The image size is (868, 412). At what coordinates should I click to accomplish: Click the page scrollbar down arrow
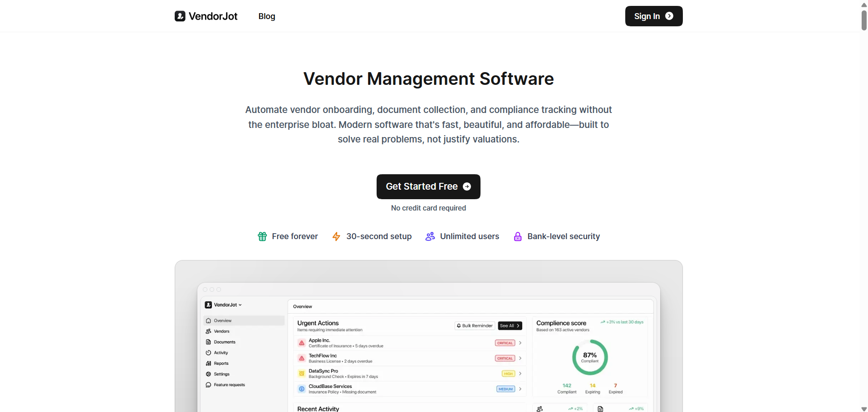coord(864,409)
